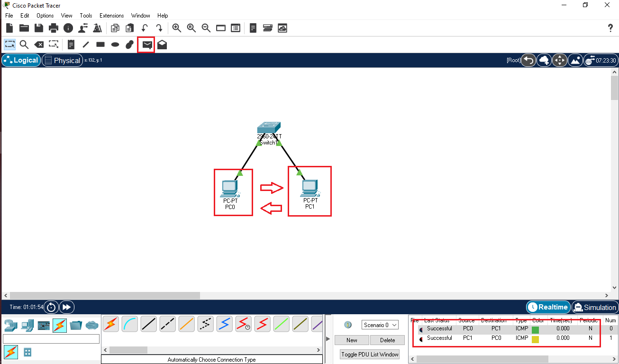Click the Power Cycle Devices button
Screen dimensions: 619x364
point(51,307)
